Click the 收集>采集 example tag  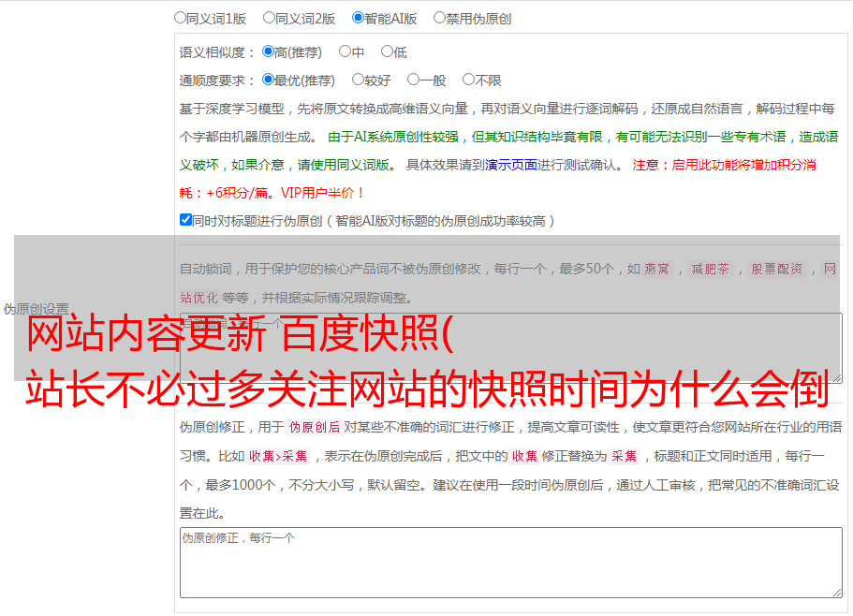(278, 456)
